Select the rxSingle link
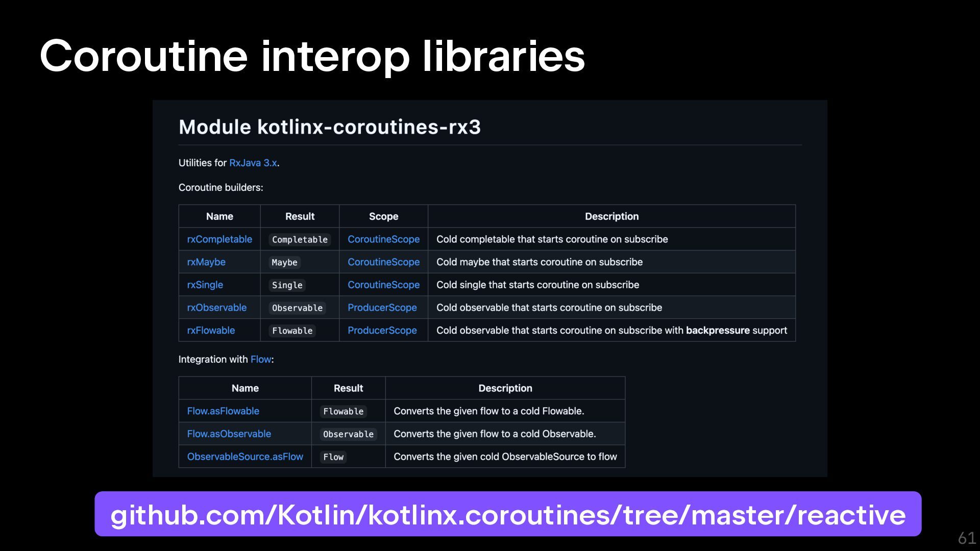The width and height of the screenshot is (980, 551). pos(205,285)
